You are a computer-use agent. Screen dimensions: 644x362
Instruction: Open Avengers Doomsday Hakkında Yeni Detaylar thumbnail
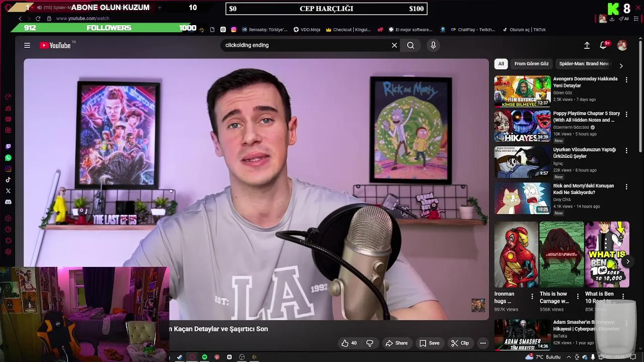click(x=522, y=91)
